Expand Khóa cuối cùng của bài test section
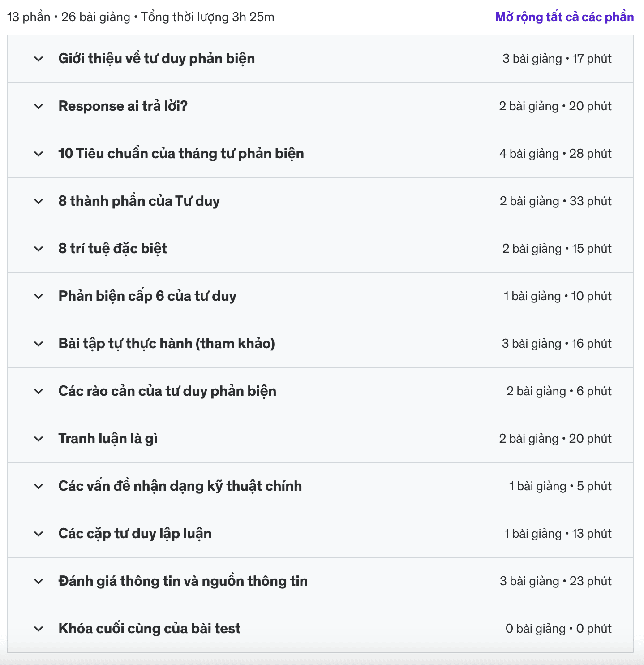Screen dimensions: 644x665 point(321,629)
